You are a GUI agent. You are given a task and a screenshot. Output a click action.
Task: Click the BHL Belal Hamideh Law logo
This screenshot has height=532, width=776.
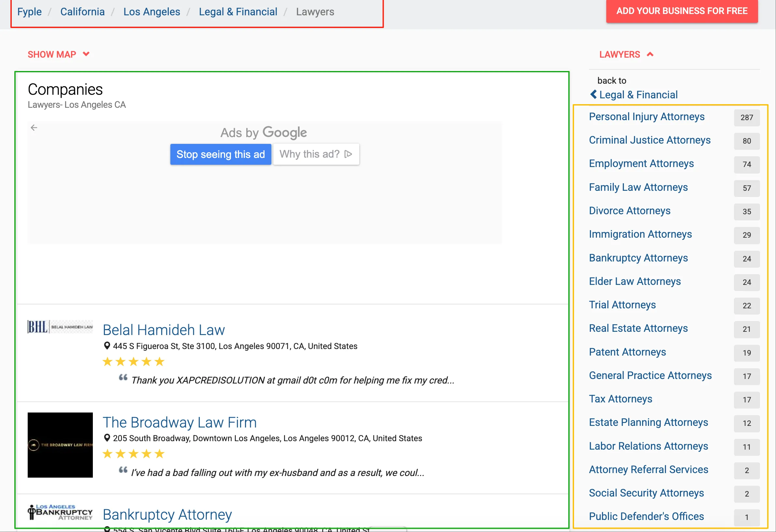pyautogui.click(x=60, y=327)
